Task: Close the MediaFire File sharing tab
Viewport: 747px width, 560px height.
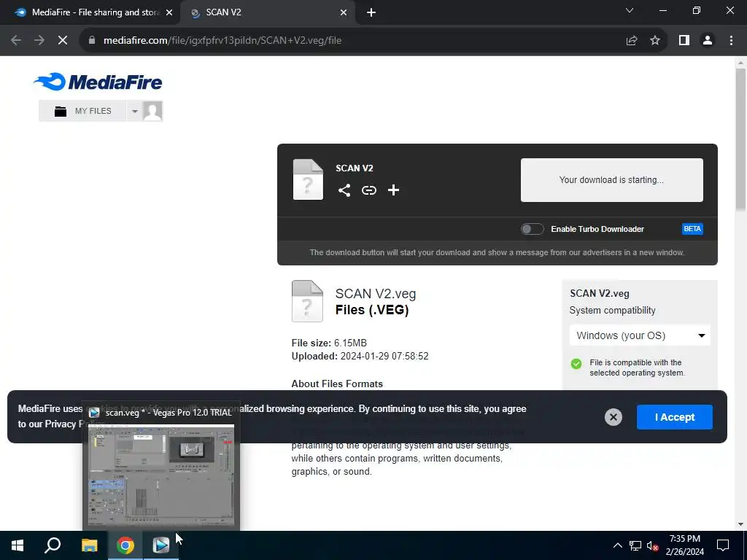Action: [x=169, y=13]
